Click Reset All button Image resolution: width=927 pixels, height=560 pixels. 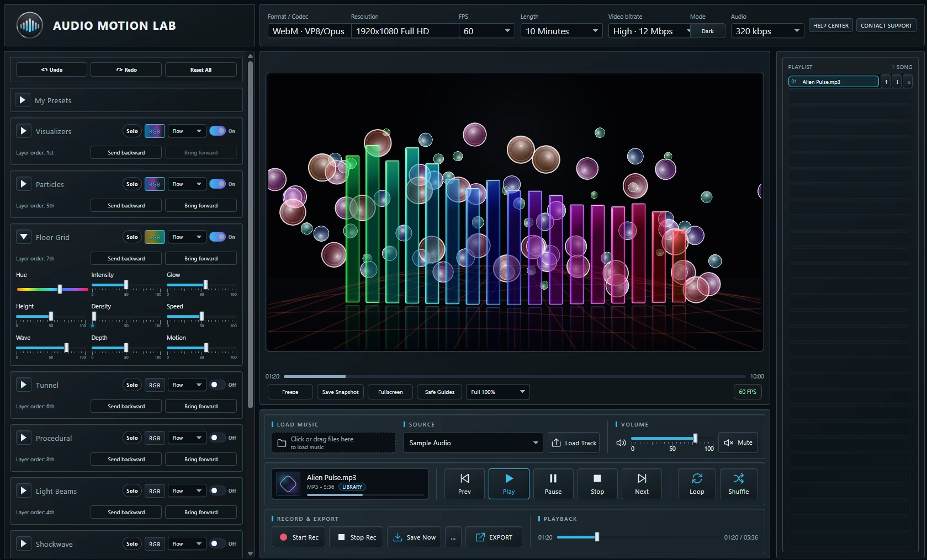(201, 70)
